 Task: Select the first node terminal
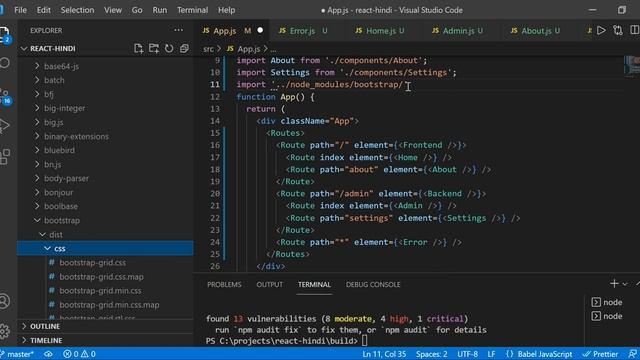click(x=607, y=302)
